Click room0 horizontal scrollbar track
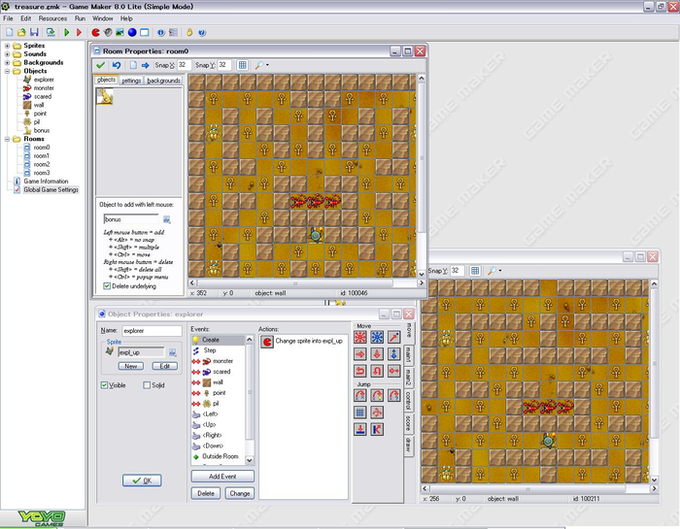 pos(306,283)
